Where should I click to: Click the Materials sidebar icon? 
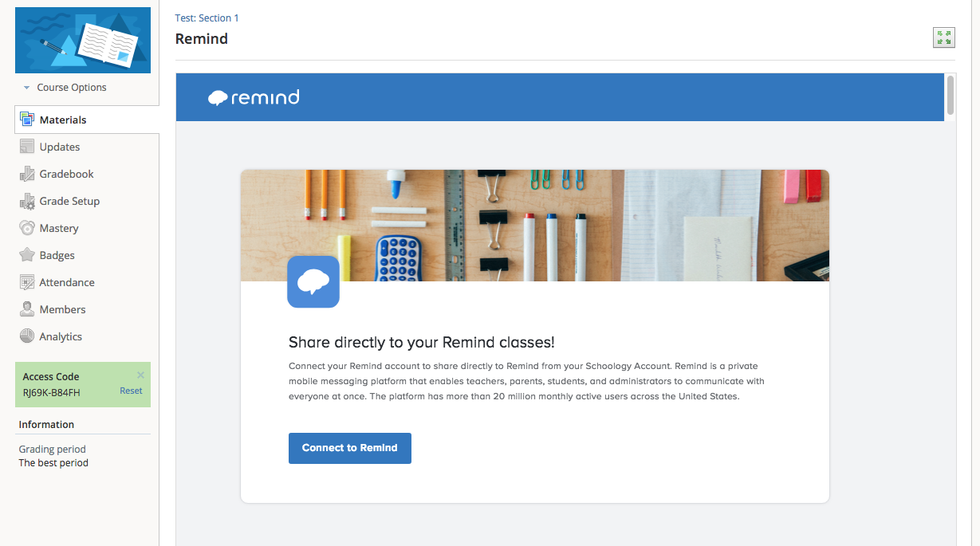27,120
